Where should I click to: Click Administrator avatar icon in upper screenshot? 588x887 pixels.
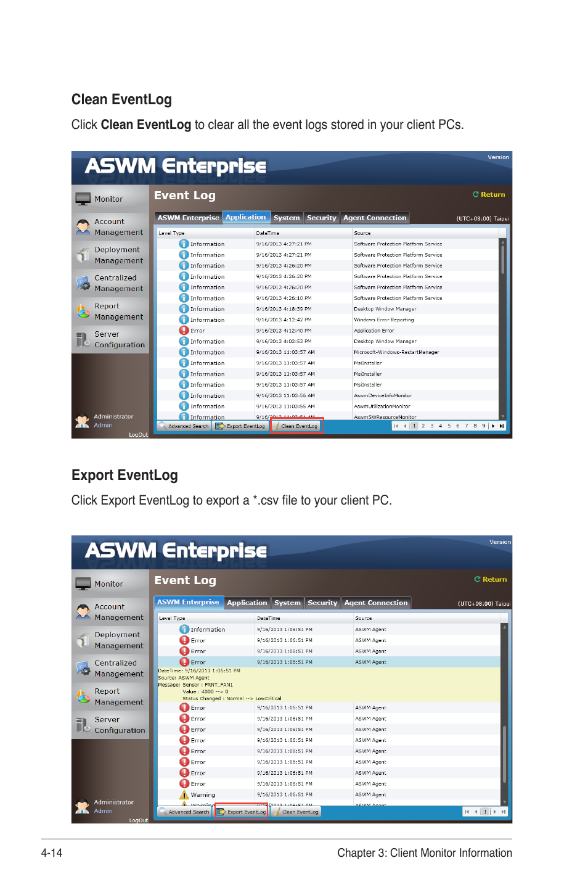click(x=82, y=421)
